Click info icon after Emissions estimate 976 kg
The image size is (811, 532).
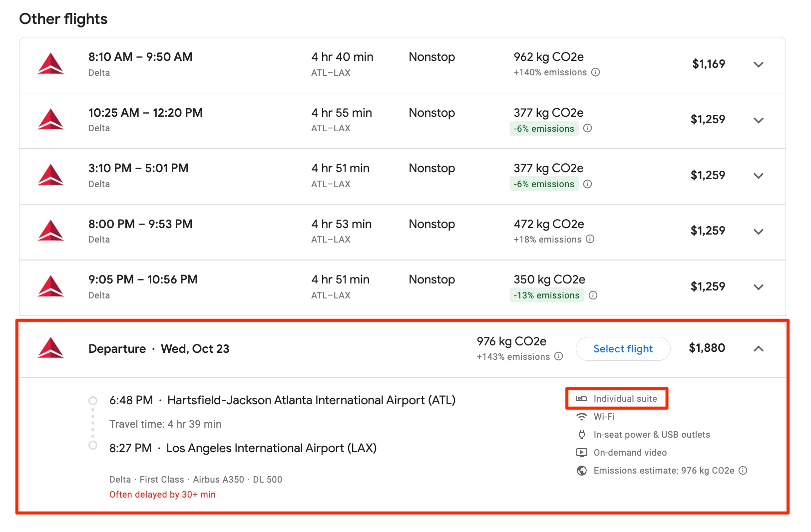point(743,471)
